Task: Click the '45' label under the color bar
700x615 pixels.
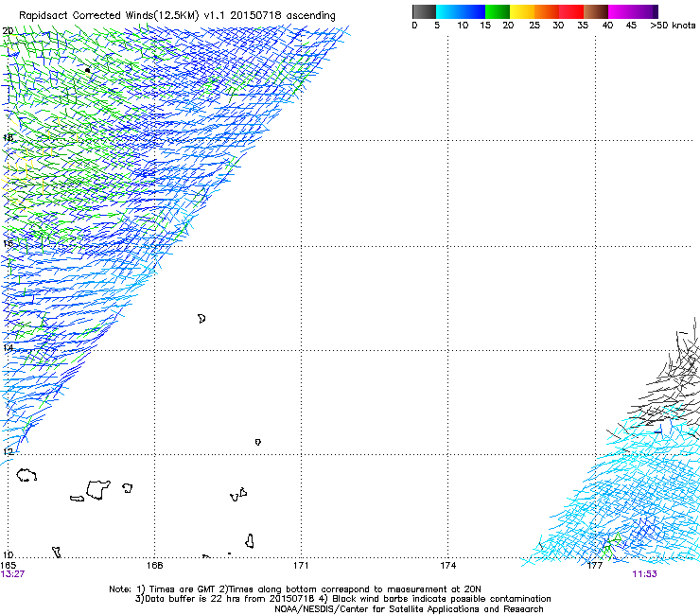Action: click(631, 26)
